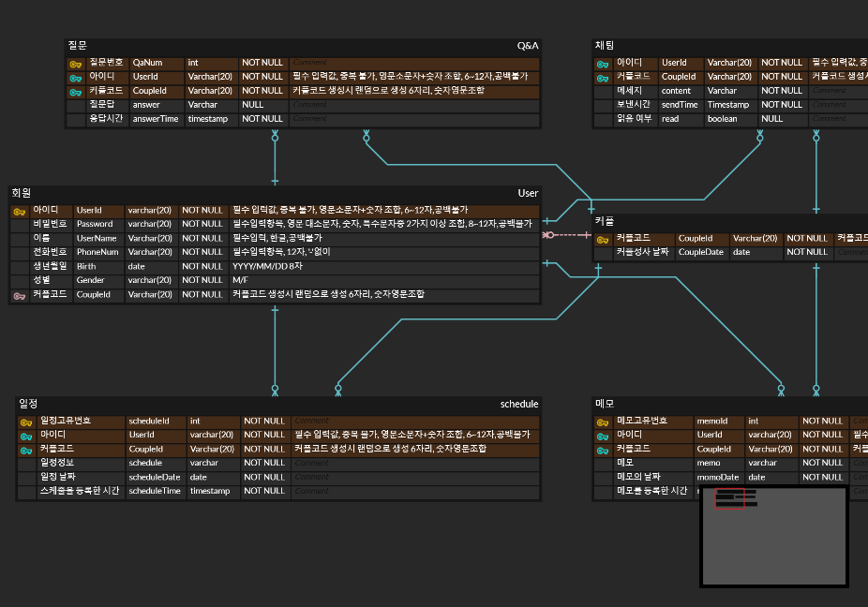Select the CoupleDate column cell
The height and width of the screenshot is (607, 868).
tap(702, 252)
